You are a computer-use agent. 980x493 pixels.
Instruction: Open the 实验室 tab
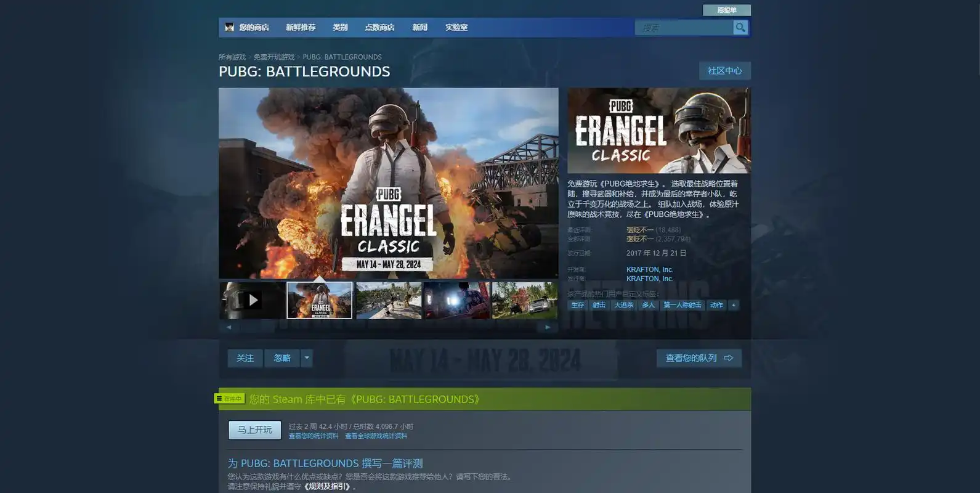(456, 27)
